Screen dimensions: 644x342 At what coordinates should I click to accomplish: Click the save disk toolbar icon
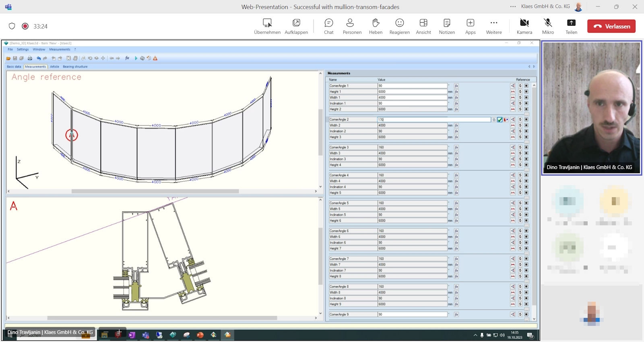pos(15,58)
